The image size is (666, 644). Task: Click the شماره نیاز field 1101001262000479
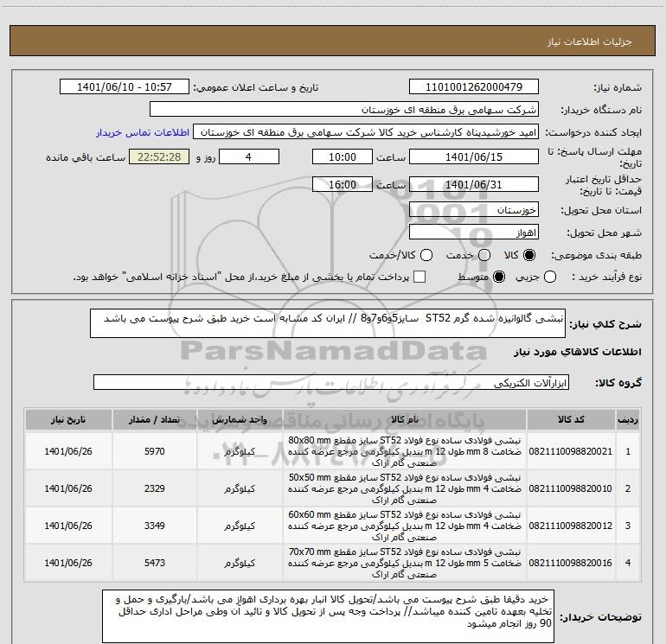(x=474, y=87)
